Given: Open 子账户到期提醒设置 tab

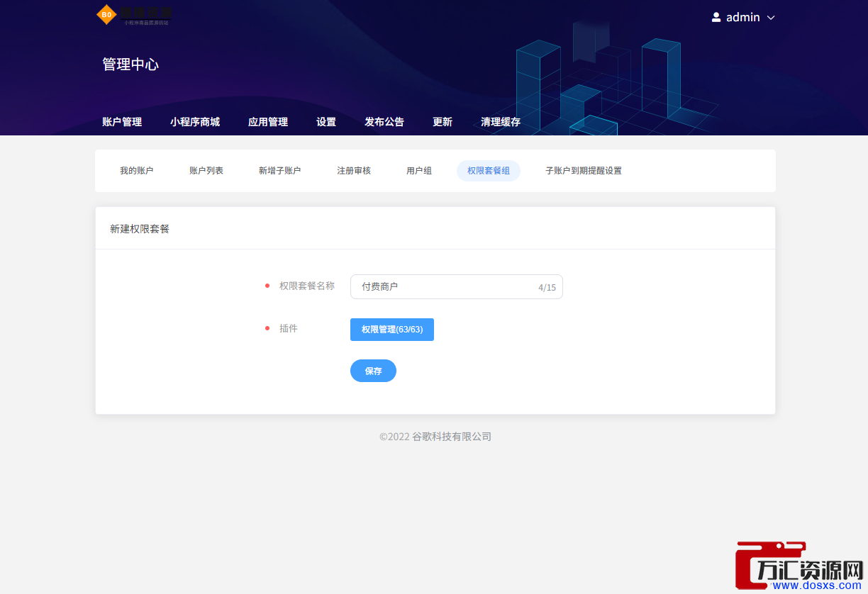Looking at the screenshot, I should (x=584, y=171).
